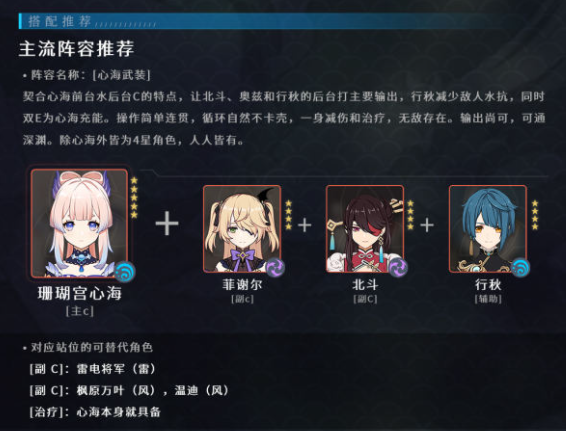
Task: Click the 北斗 name label
Action: [365, 285]
